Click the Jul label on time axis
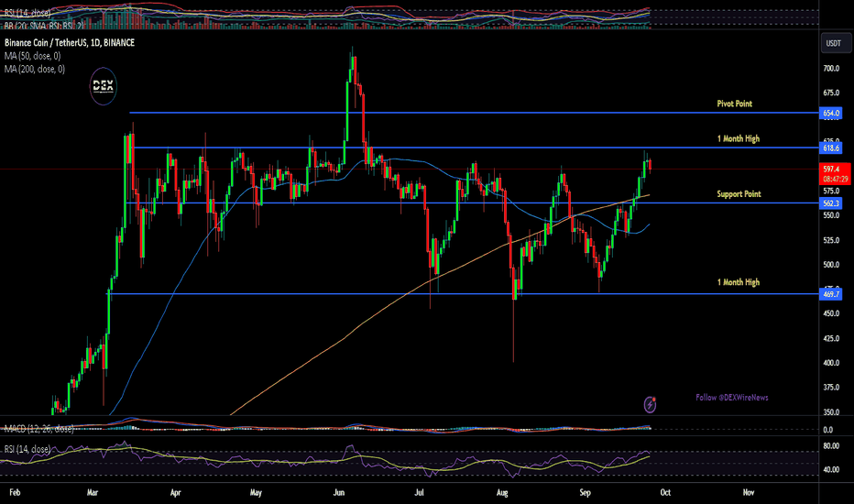This screenshot has height=504, width=854. [x=419, y=493]
